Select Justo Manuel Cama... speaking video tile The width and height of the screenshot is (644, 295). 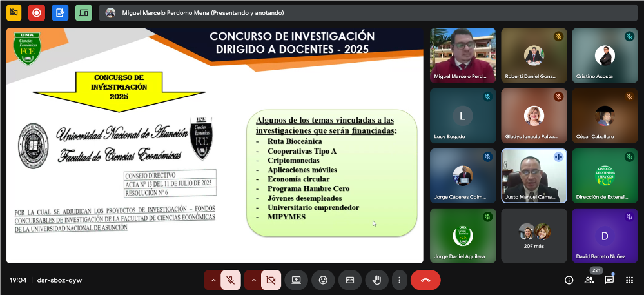(x=534, y=176)
